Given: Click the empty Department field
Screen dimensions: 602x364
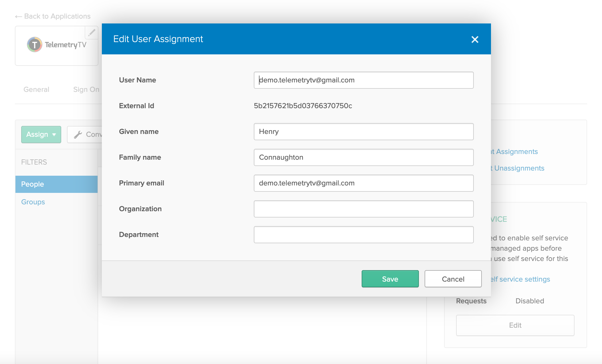Looking at the screenshot, I should pos(363,235).
